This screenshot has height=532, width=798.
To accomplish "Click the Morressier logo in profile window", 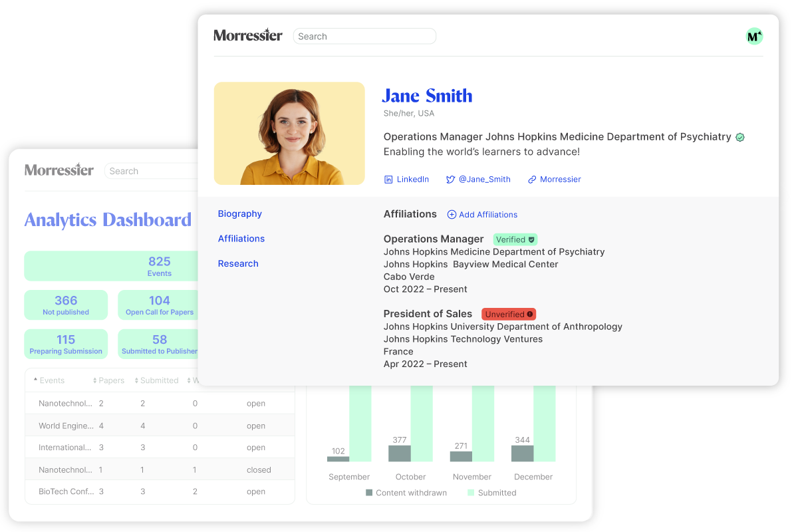I will 248,35.
